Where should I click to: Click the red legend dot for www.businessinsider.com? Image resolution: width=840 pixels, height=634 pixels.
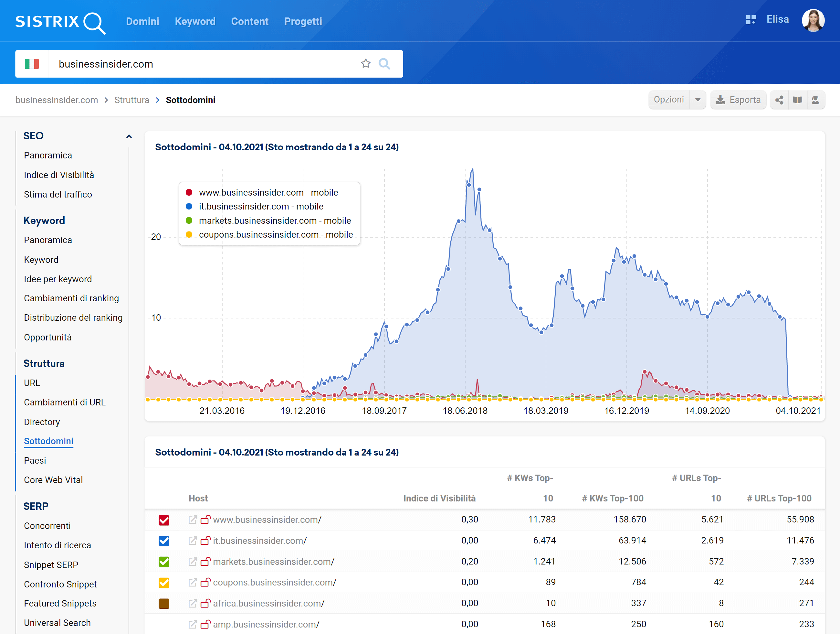pos(189,192)
